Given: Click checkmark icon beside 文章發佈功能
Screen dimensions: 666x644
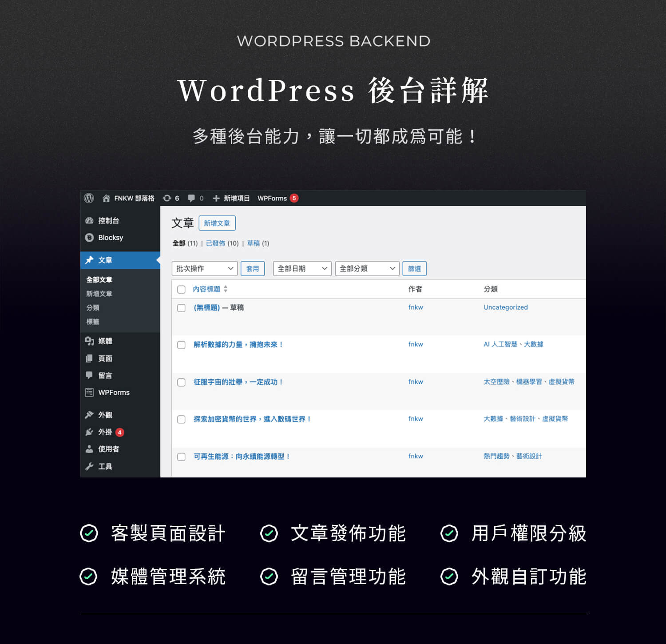Looking at the screenshot, I should click(x=269, y=533).
